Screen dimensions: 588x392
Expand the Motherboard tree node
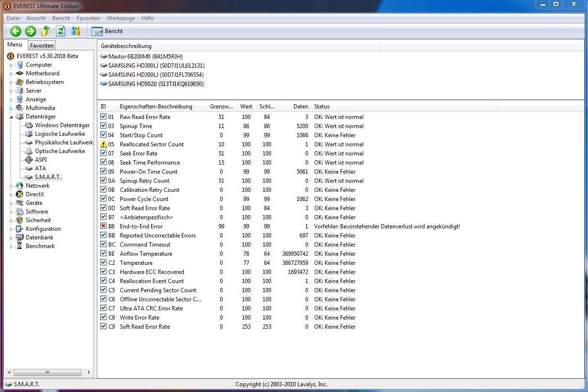tap(11, 74)
